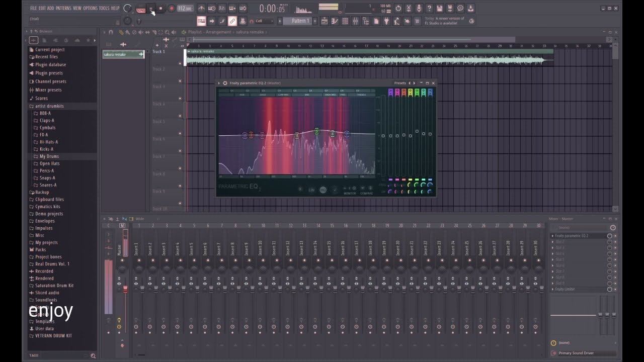This screenshot has width=644, height=362.
Task: Toggle the link/chain icon in toolbar
Action: pyautogui.click(x=232, y=21)
